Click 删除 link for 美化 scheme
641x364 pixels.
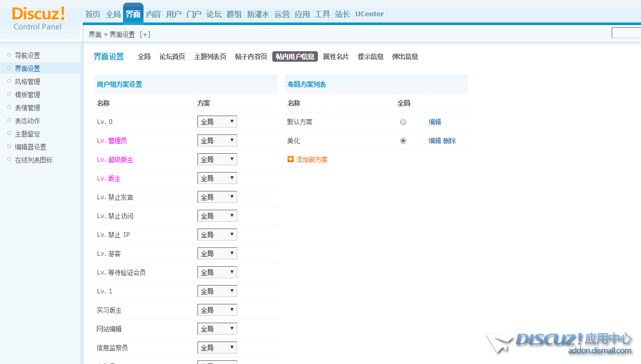(449, 141)
